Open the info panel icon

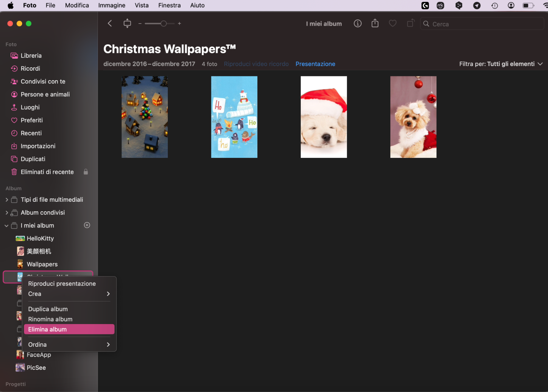(357, 23)
